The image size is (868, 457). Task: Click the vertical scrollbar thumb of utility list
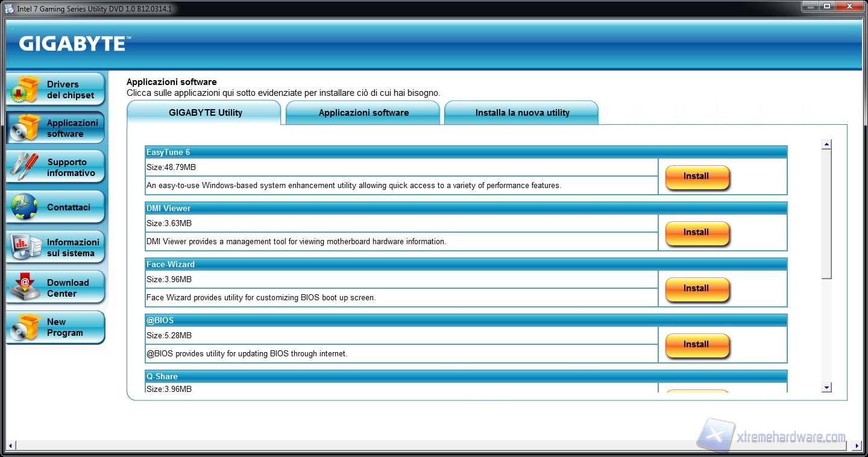click(826, 214)
